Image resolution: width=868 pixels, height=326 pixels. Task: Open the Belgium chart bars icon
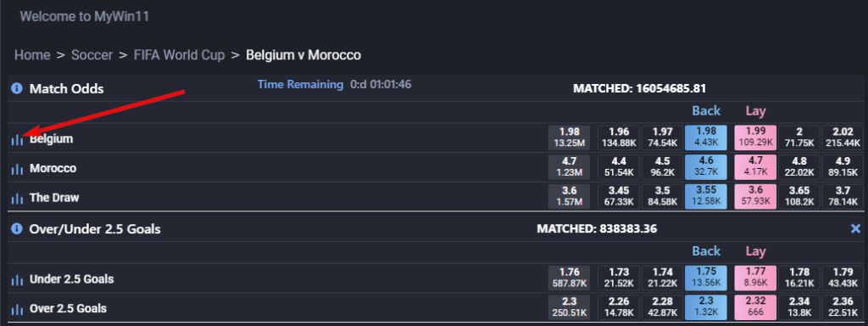[18, 140]
